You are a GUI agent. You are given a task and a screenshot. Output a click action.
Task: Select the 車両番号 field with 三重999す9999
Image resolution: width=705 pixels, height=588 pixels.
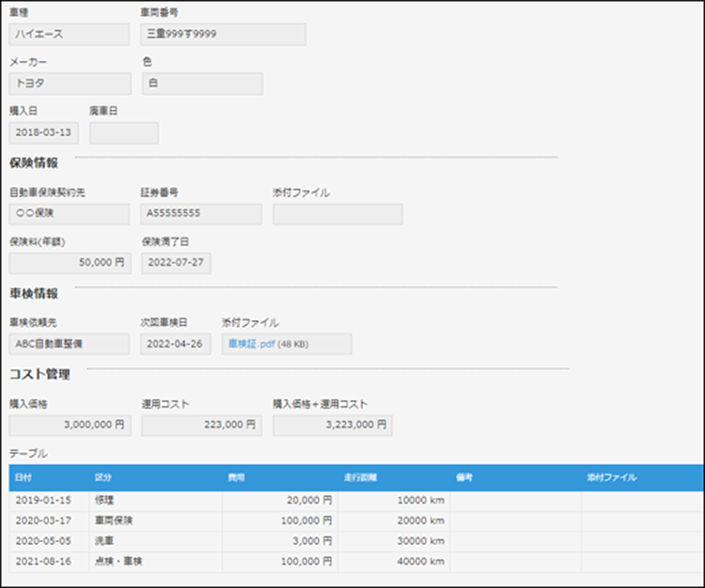[223, 35]
